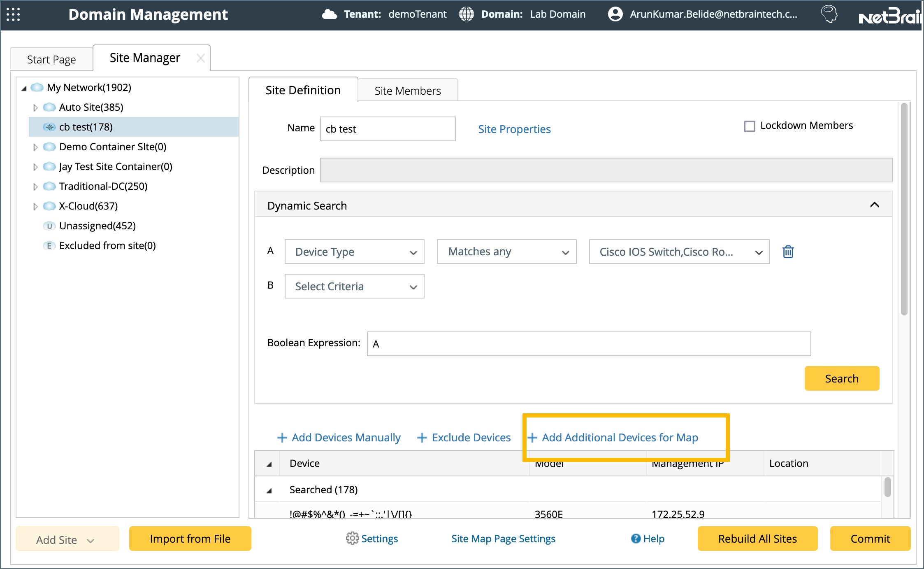Click the chat assistant head icon

click(x=829, y=14)
